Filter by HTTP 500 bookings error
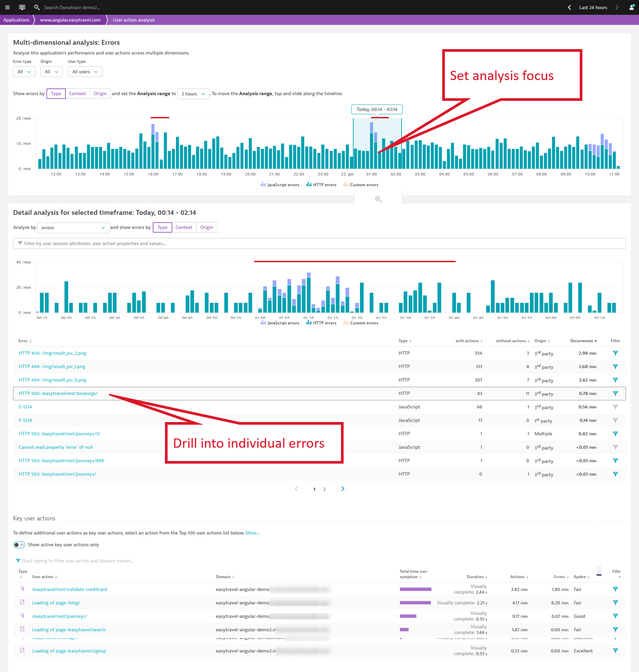Viewport: 639px width, 672px height. click(615, 393)
